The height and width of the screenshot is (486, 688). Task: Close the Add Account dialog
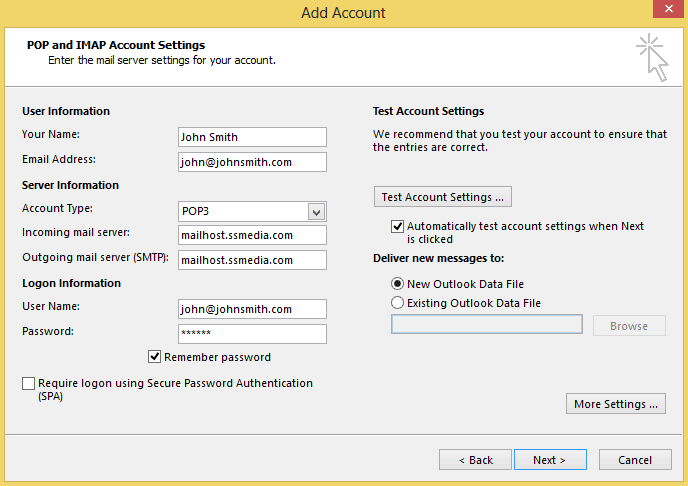(x=668, y=9)
